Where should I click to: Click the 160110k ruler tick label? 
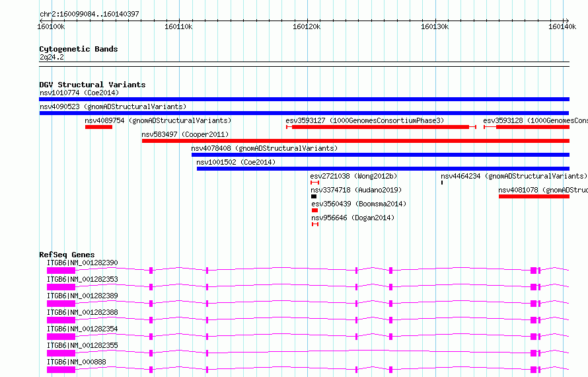click(178, 26)
